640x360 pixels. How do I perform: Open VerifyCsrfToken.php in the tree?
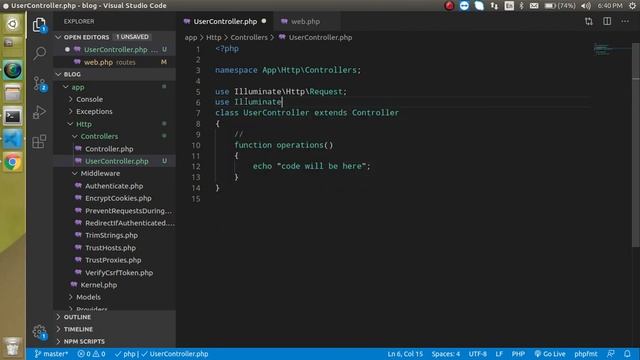(115, 273)
